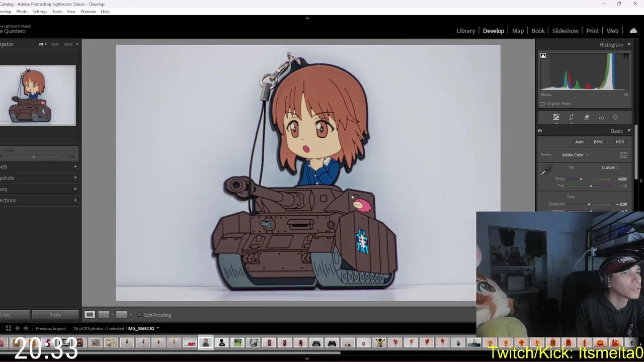Collapse the Basic panel

(x=629, y=131)
